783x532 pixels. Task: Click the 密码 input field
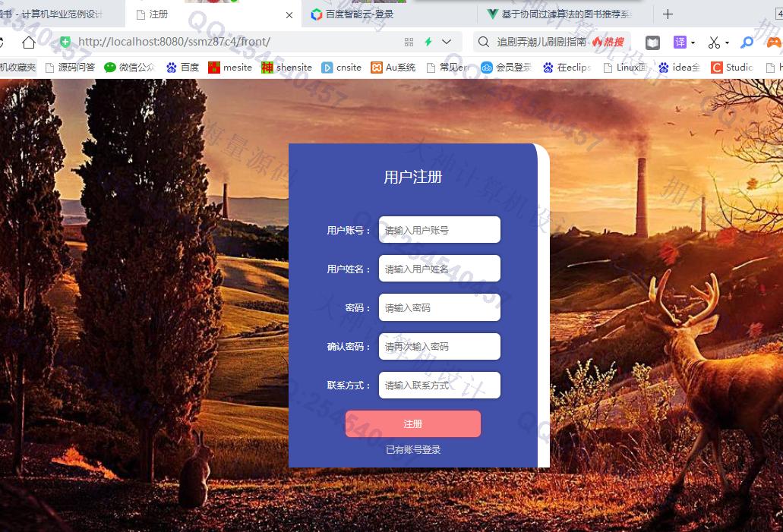click(440, 307)
